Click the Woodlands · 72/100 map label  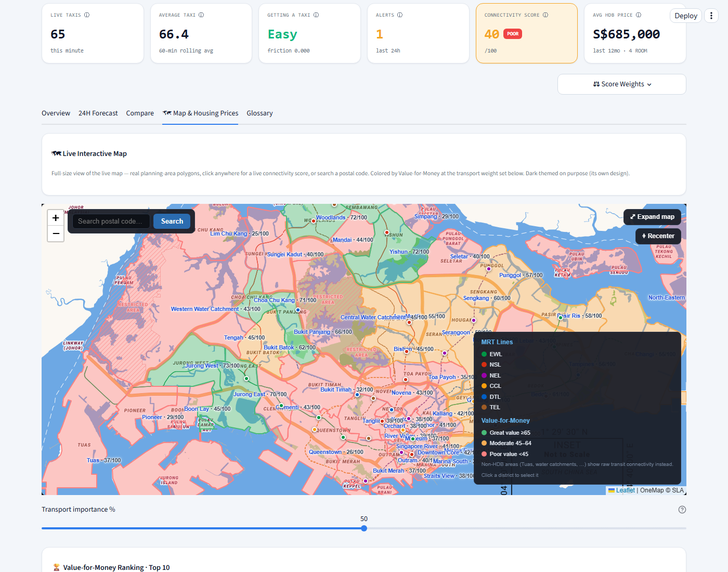coord(342,217)
